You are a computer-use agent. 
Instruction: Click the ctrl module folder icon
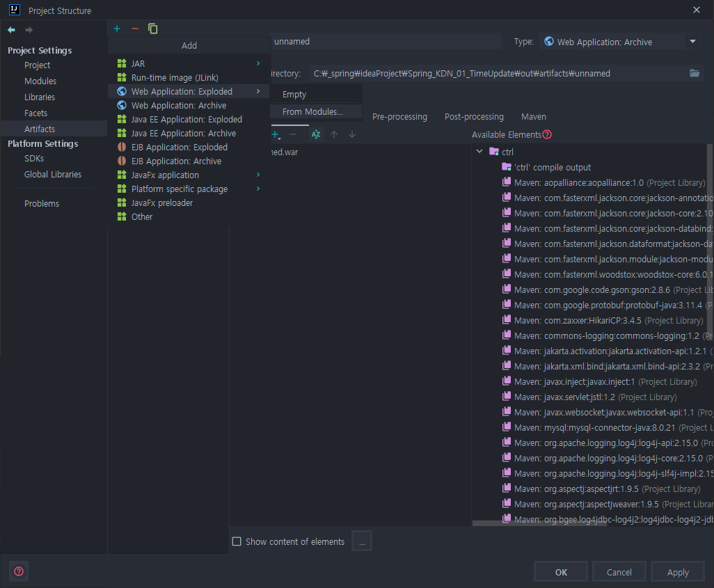pos(494,151)
